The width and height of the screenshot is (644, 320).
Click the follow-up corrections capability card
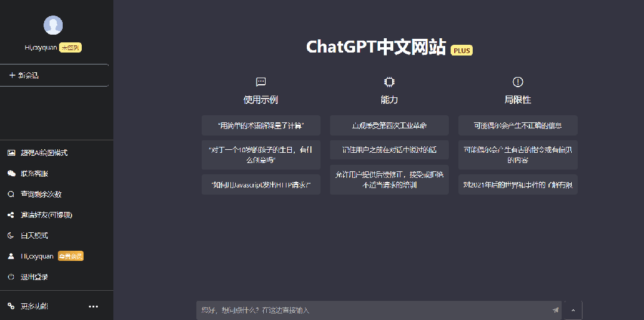[x=389, y=180]
